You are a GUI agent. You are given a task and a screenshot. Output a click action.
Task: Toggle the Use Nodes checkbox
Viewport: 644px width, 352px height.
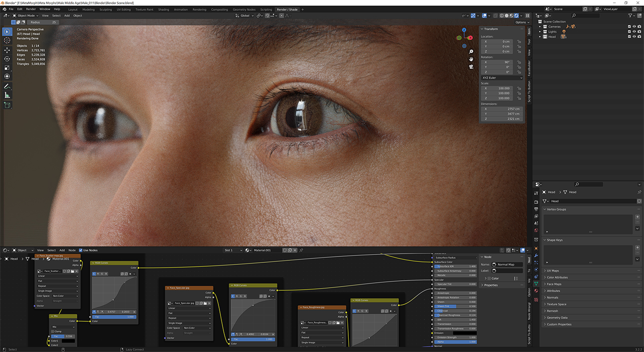tap(81, 250)
